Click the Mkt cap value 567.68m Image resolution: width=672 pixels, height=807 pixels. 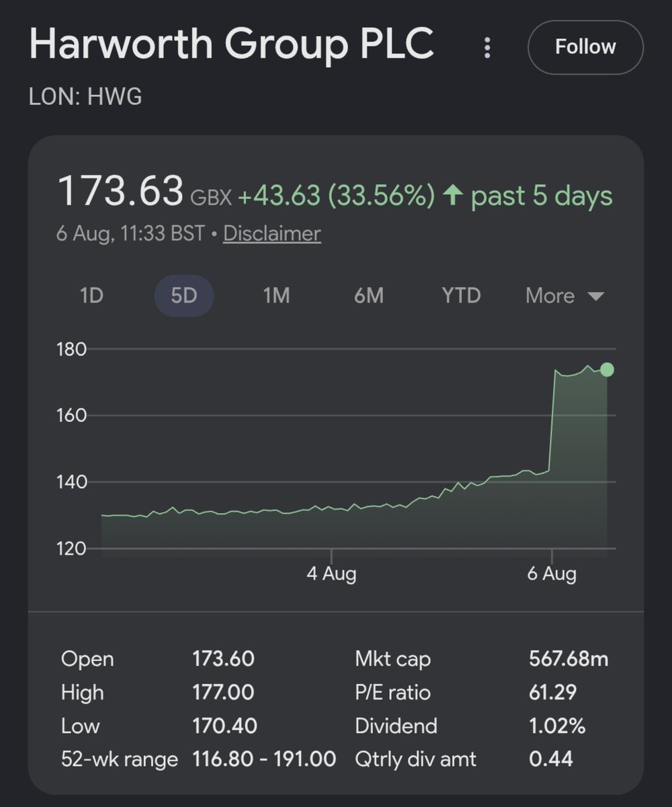[569, 658]
